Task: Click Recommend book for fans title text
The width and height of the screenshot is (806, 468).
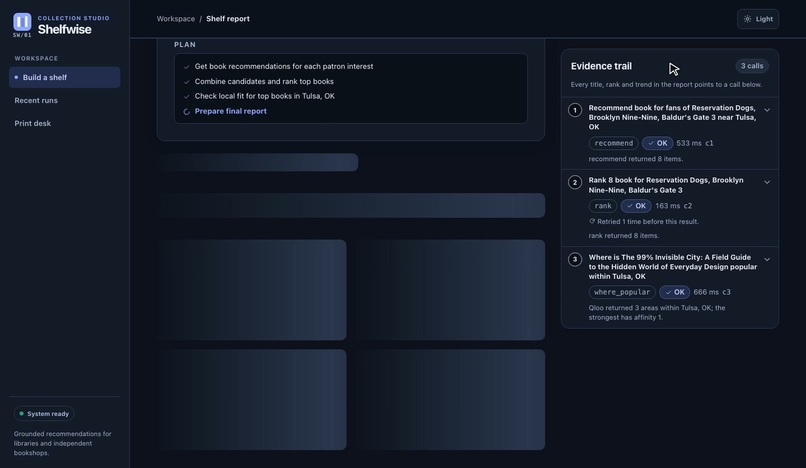Action: point(672,117)
